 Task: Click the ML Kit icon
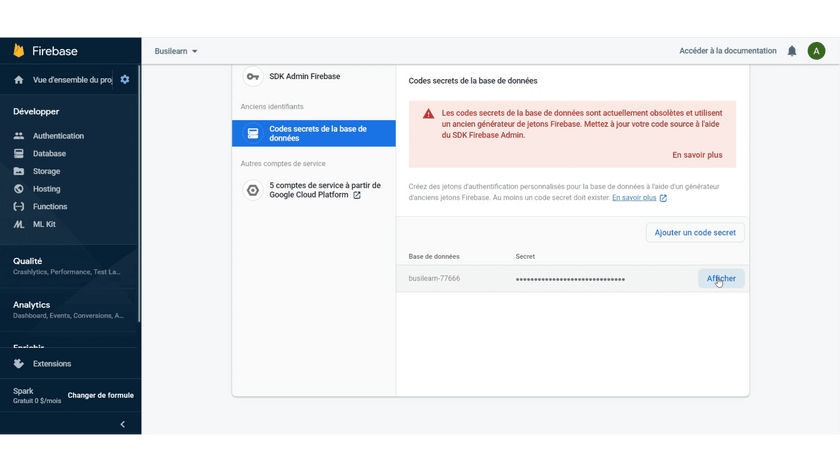click(x=19, y=224)
